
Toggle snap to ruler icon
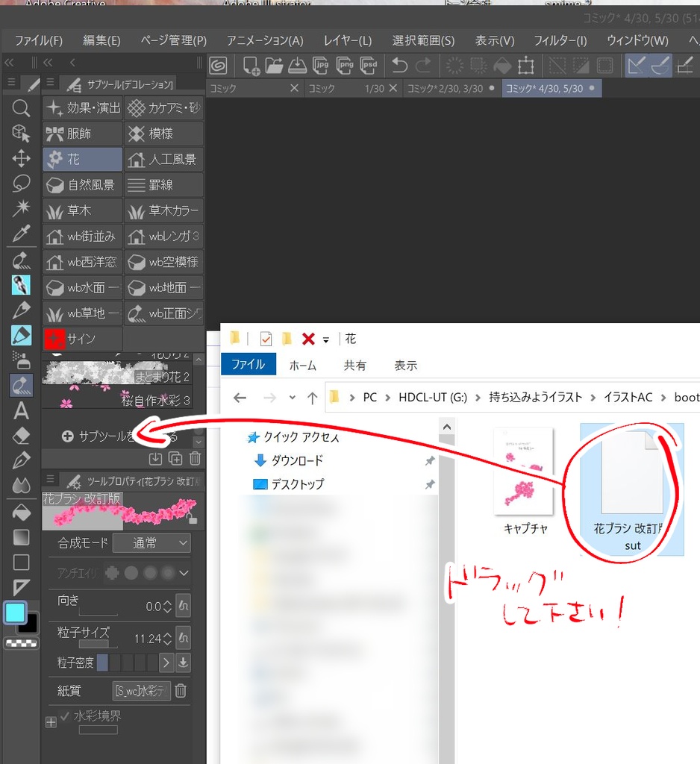click(x=636, y=66)
